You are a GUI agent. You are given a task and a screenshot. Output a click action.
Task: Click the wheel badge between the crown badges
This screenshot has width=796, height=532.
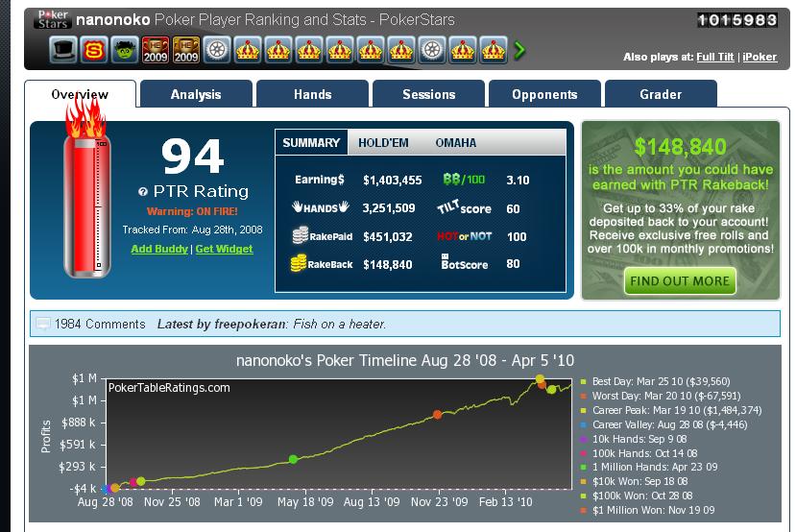432,50
